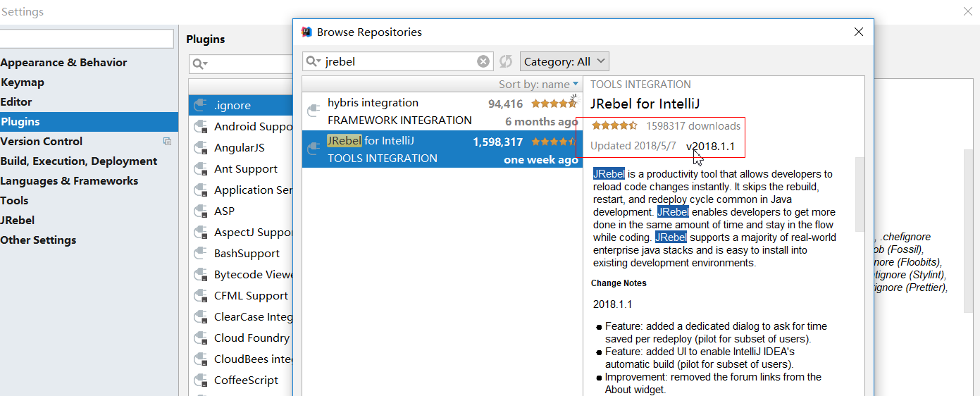Click JRebel for IntelliJ star rating in details

tap(614, 126)
